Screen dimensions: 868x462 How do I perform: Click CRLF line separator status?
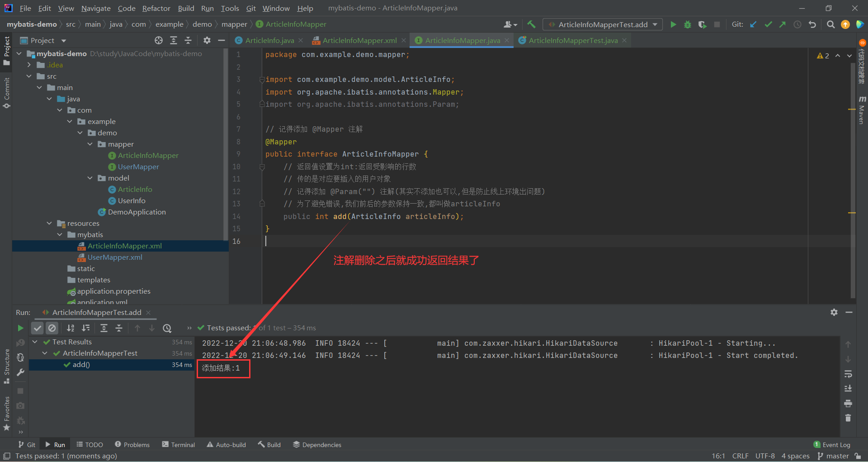(x=740, y=456)
